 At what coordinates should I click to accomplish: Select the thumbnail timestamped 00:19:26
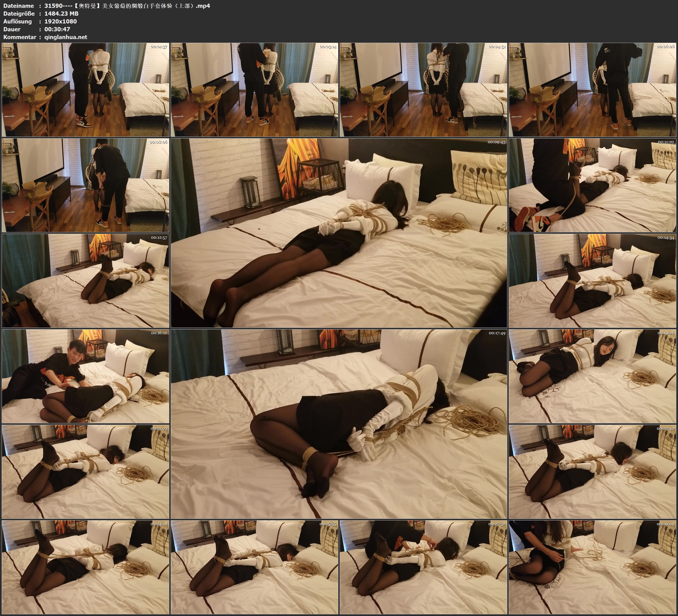(x=592, y=376)
